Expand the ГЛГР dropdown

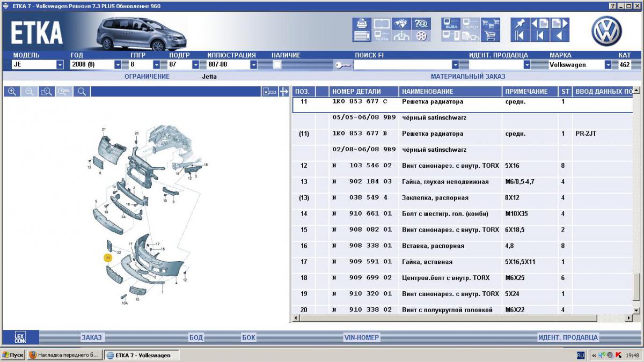click(157, 65)
